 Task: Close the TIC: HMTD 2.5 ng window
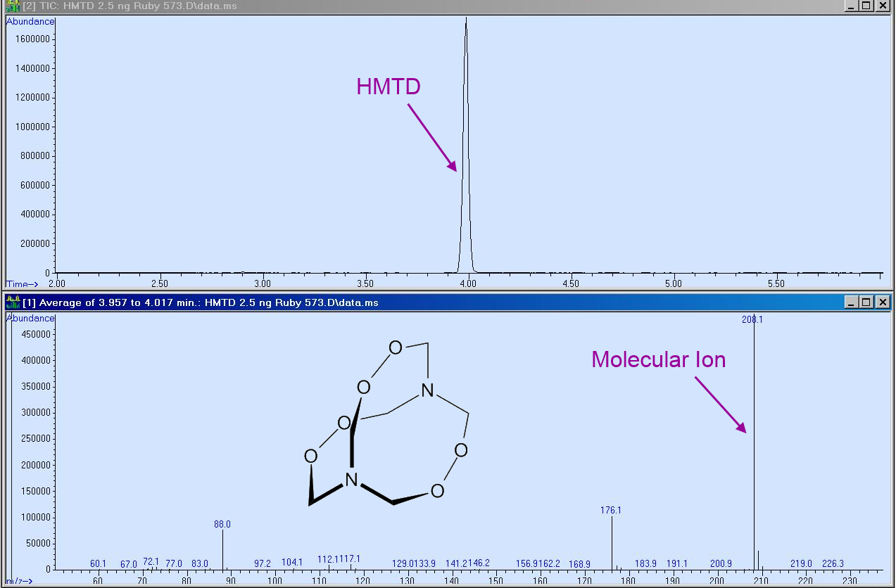882,6
